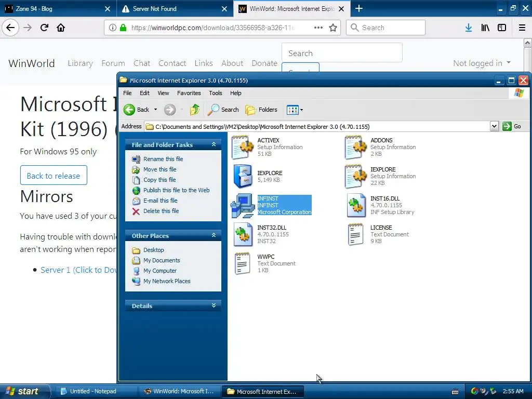Viewport: 532px width, 399px height.
Task: Open the address bar dropdown arrow
Action: pos(494,127)
